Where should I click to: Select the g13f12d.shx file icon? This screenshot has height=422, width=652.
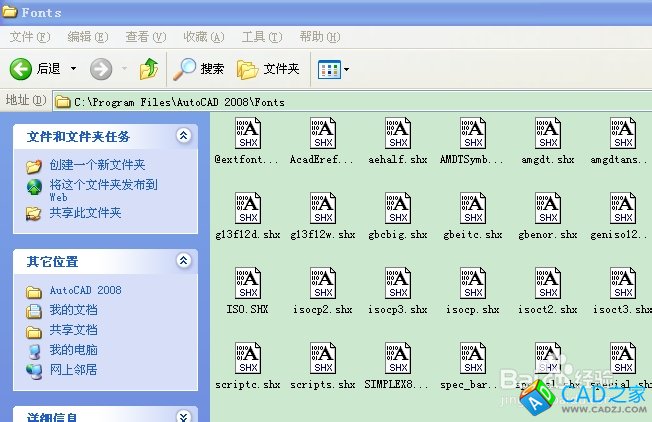(248, 208)
